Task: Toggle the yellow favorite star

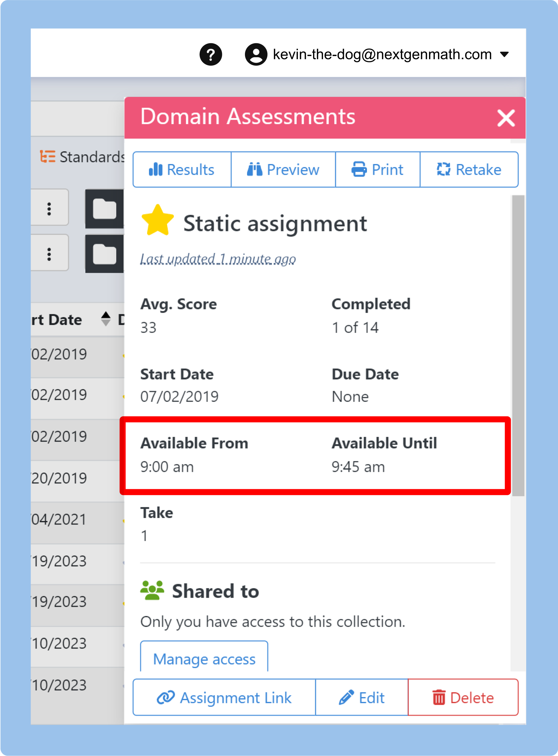Action: [157, 221]
